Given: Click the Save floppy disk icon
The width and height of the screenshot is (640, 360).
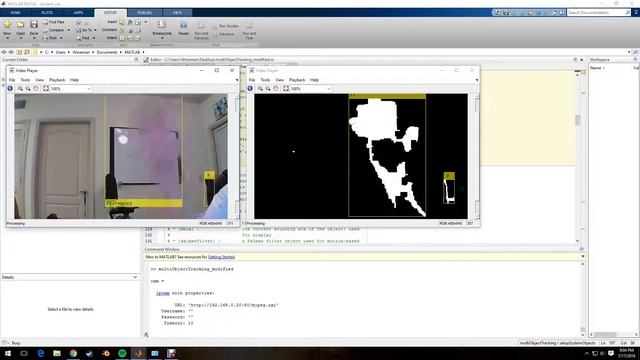Looking at the screenshot, I should pos(34,24).
